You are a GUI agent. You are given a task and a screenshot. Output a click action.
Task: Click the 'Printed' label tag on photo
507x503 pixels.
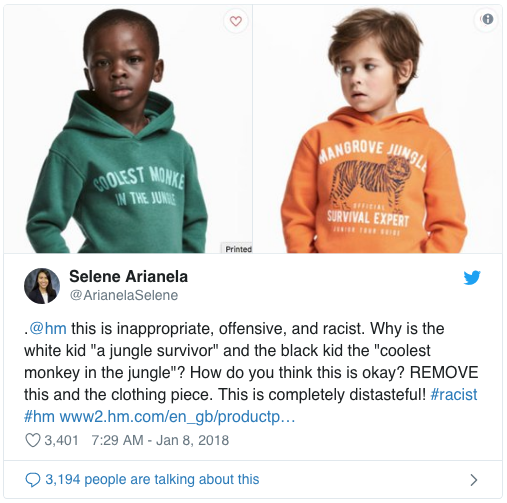click(x=237, y=249)
